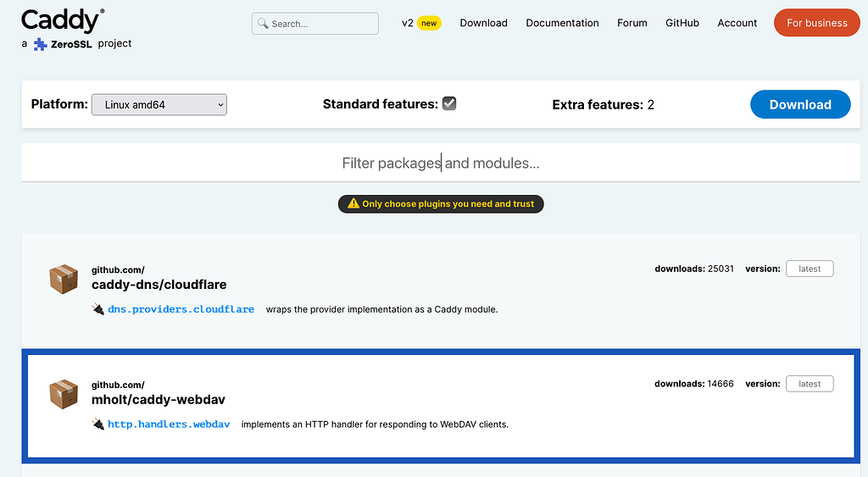Go to the Download nav link
868x477 pixels.
483,23
